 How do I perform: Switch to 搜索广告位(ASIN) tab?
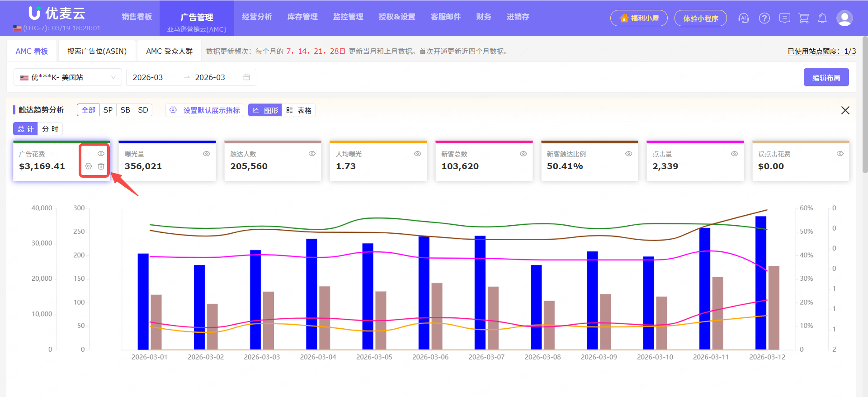pos(97,51)
